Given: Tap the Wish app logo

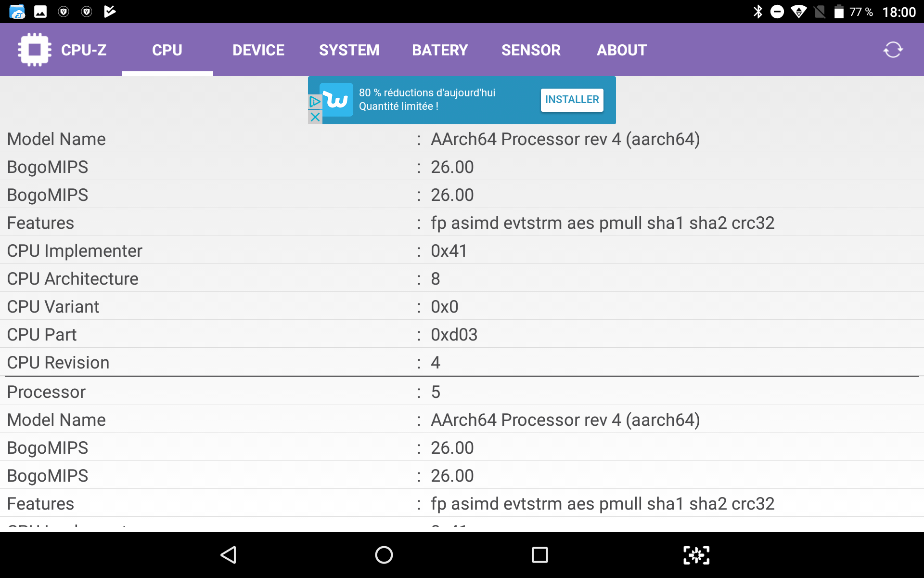Looking at the screenshot, I should click(337, 100).
